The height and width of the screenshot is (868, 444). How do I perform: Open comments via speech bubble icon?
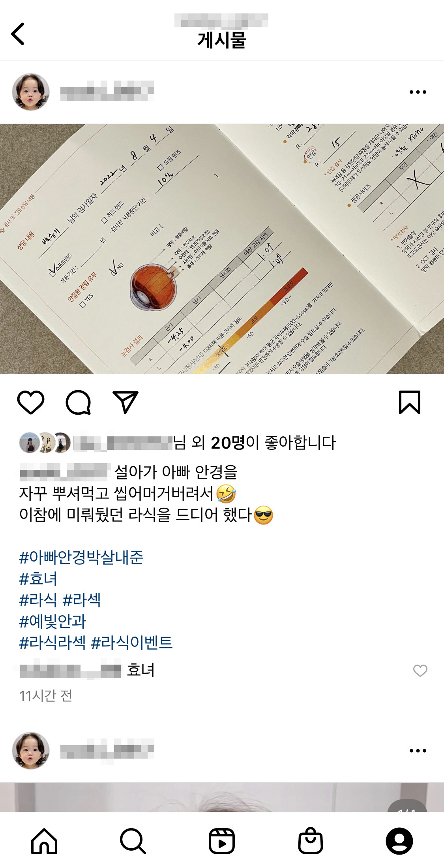78,402
